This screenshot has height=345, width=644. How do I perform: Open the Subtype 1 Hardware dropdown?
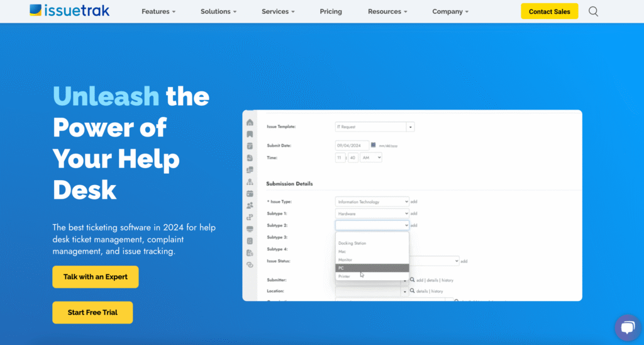(x=372, y=213)
